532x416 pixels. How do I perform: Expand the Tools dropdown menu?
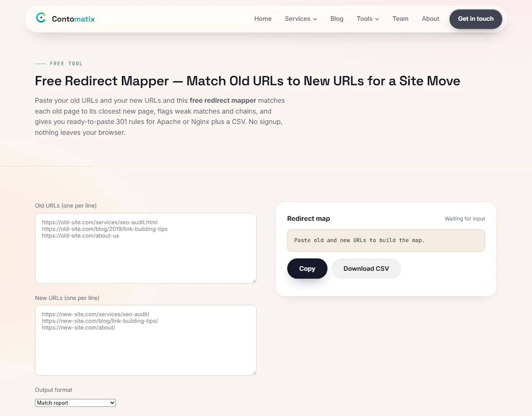(368, 19)
